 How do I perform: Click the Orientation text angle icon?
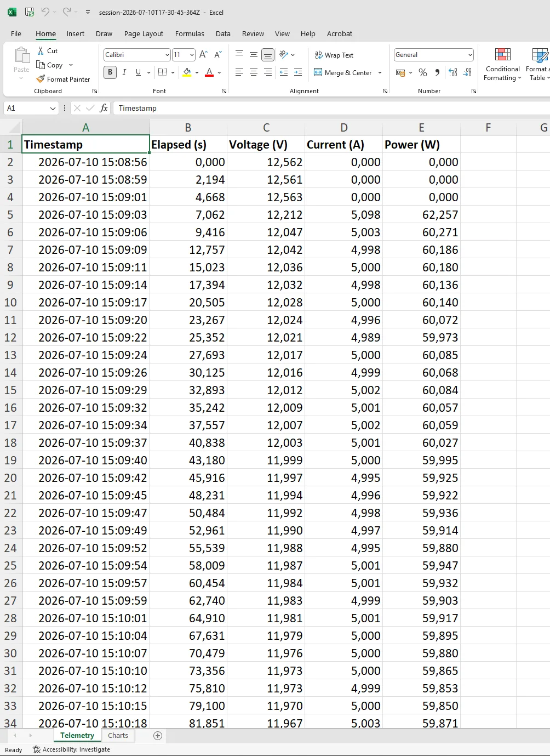pos(284,54)
